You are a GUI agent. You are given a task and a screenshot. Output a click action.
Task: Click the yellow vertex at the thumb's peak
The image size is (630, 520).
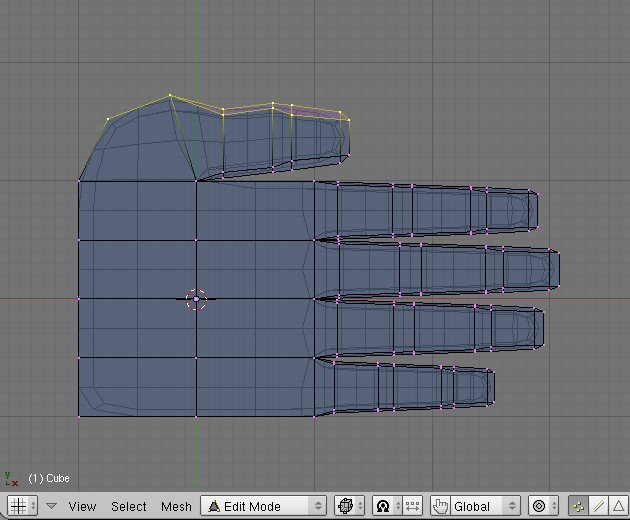(170, 95)
